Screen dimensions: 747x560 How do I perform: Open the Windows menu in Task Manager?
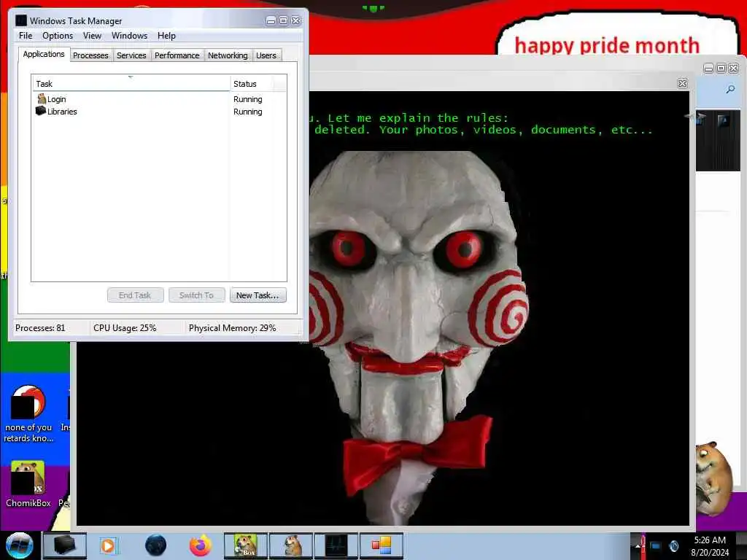129,36
